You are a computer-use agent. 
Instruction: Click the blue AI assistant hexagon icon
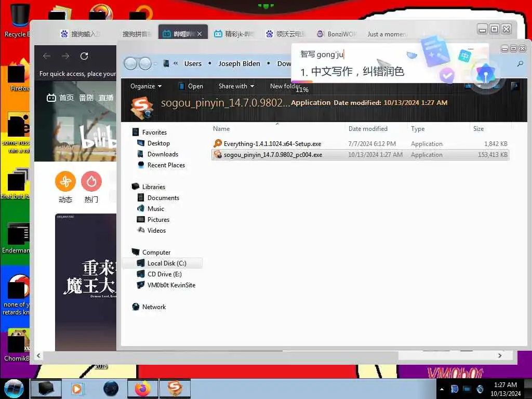coord(486,74)
